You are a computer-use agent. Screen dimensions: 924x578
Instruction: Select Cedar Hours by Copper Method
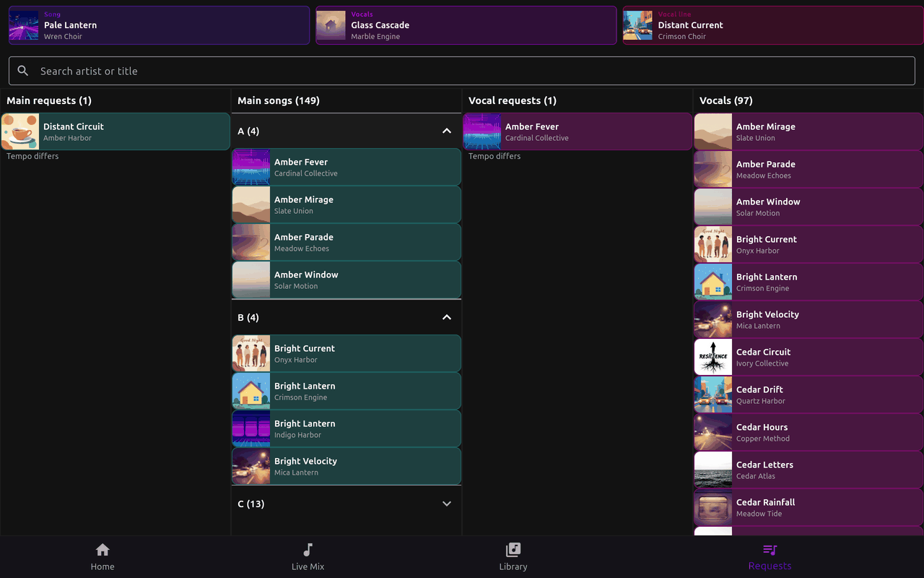pyautogui.click(x=808, y=432)
